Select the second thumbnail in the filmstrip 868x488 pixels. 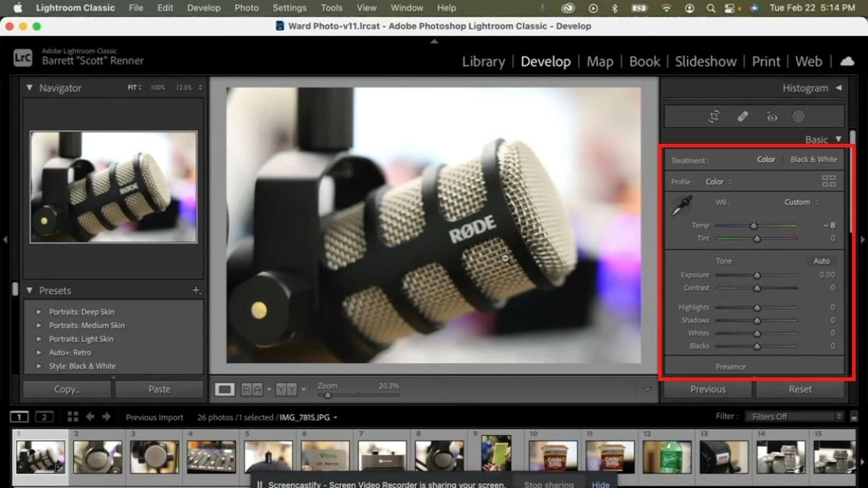(x=96, y=456)
